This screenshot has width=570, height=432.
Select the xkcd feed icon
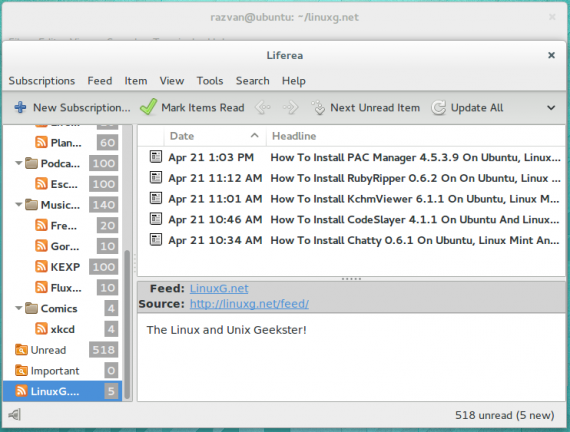pos(41,329)
